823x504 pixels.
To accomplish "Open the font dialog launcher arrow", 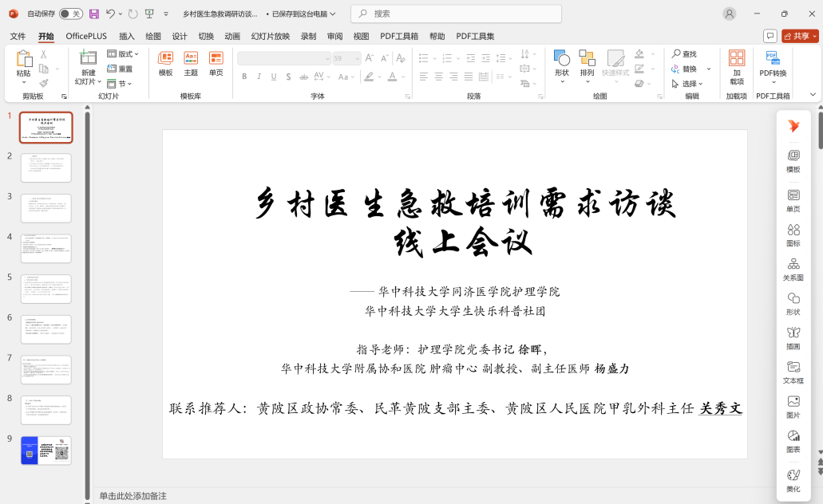I will point(407,96).
